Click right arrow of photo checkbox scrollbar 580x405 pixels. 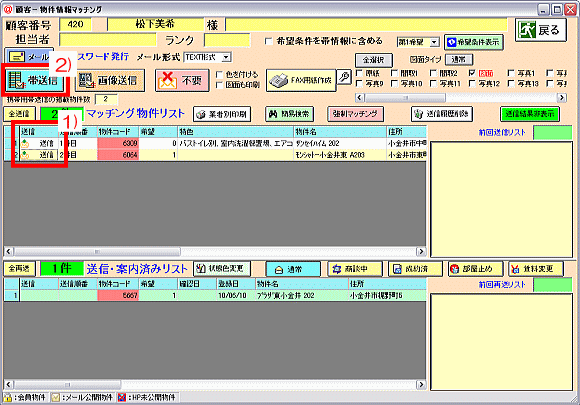[562, 98]
